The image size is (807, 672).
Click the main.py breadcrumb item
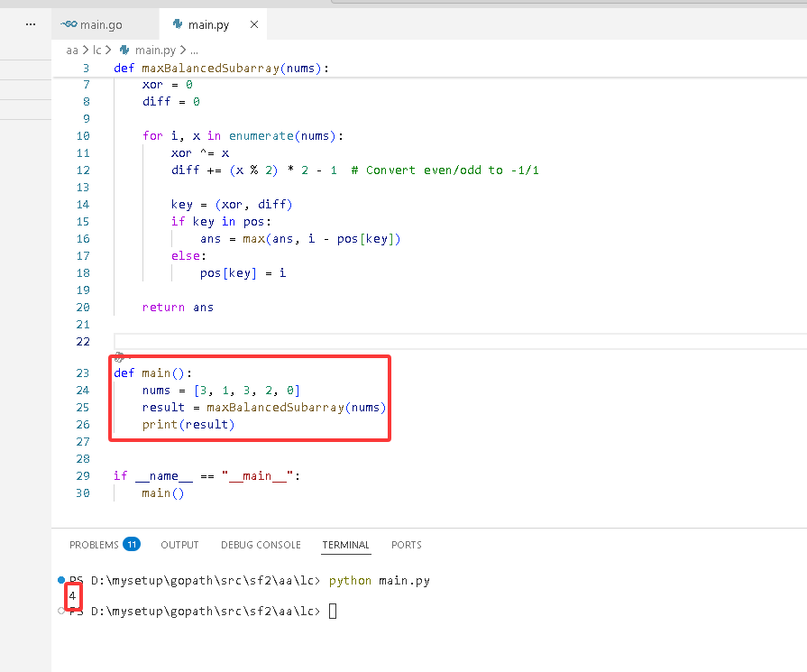point(155,50)
